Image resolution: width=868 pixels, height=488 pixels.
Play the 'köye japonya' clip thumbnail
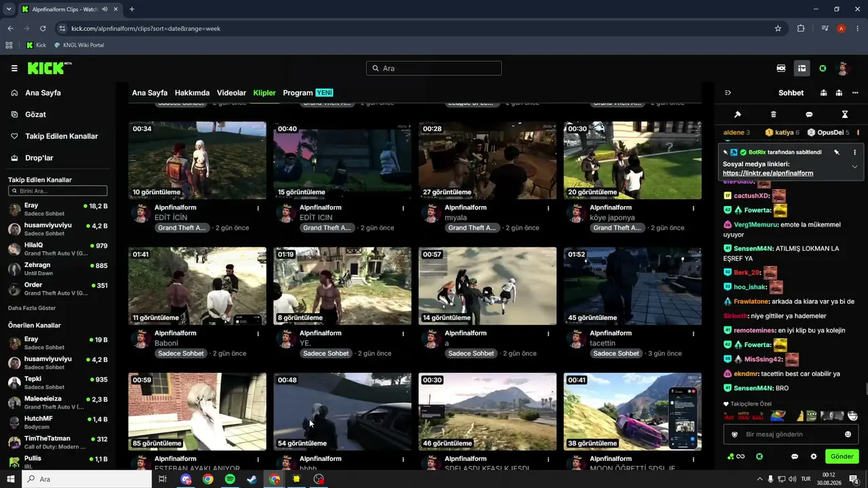tap(633, 161)
